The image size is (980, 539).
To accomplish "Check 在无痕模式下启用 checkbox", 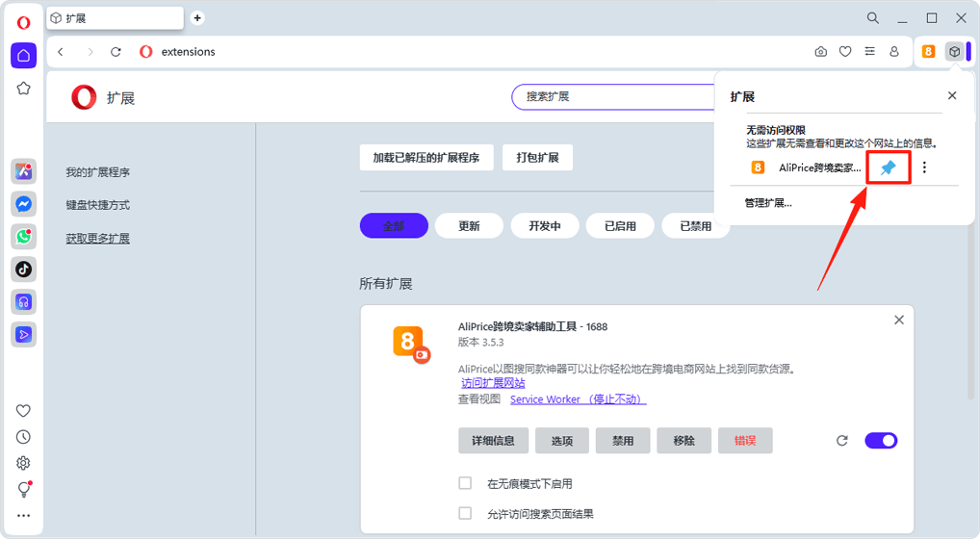I will coord(465,483).
